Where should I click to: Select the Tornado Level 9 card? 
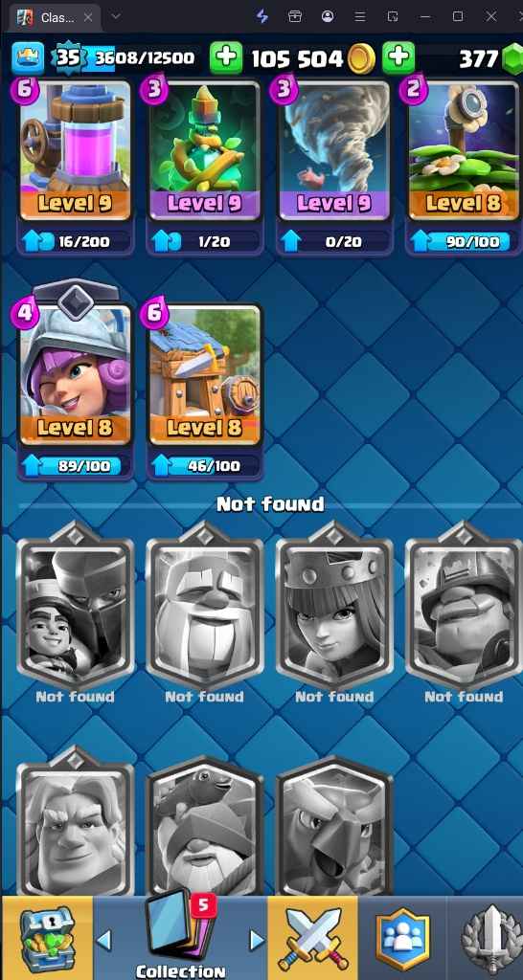(x=334, y=150)
